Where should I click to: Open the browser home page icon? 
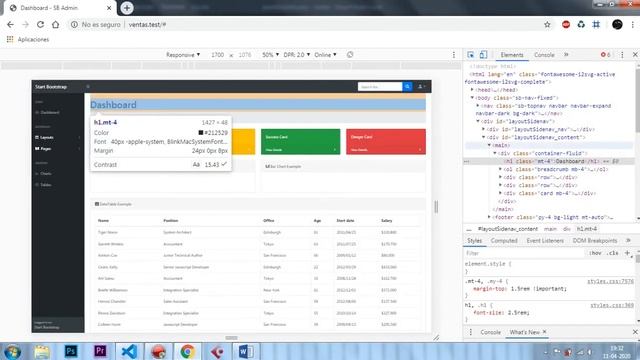pos(56,24)
